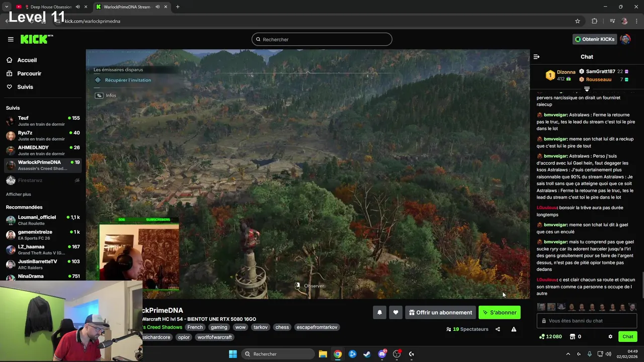Click the worlfofwarcraft tag

tap(215, 337)
